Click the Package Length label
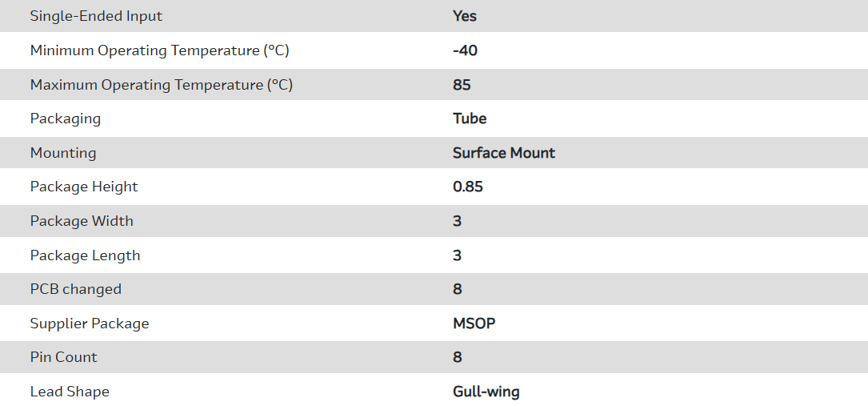This screenshot has height=406, width=868. [x=85, y=255]
